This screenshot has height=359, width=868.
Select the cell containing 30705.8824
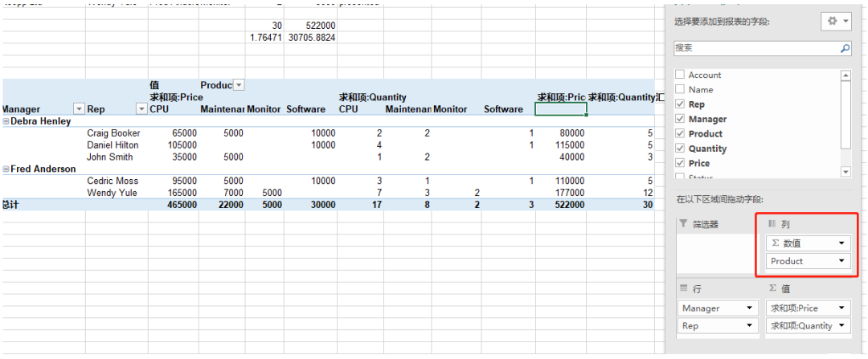click(x=312, y=38)
